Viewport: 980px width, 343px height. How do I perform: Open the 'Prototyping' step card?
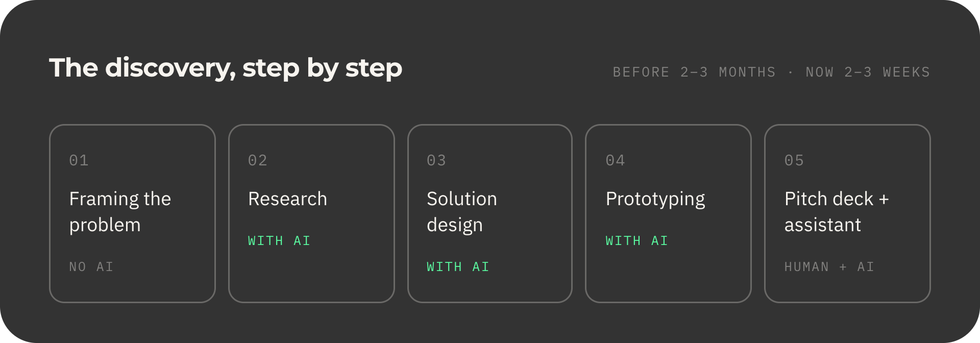[x=668, y=213]
